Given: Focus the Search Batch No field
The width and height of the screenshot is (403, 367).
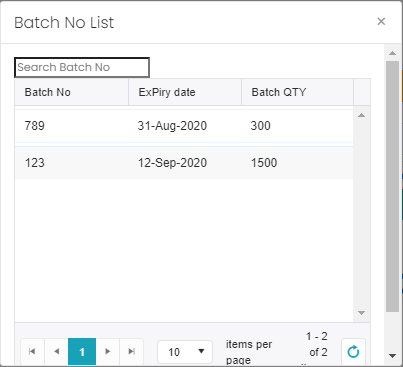Looking at the screenshot, I should [x=82, y=67].
